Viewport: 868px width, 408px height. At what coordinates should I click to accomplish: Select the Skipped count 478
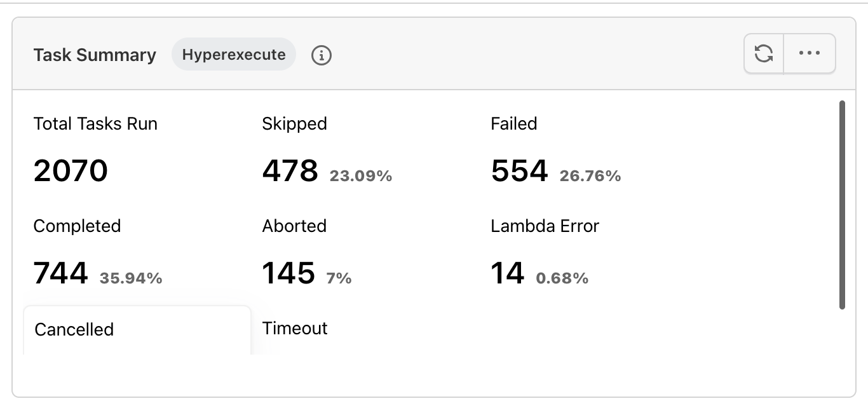(x=290, y=171)
